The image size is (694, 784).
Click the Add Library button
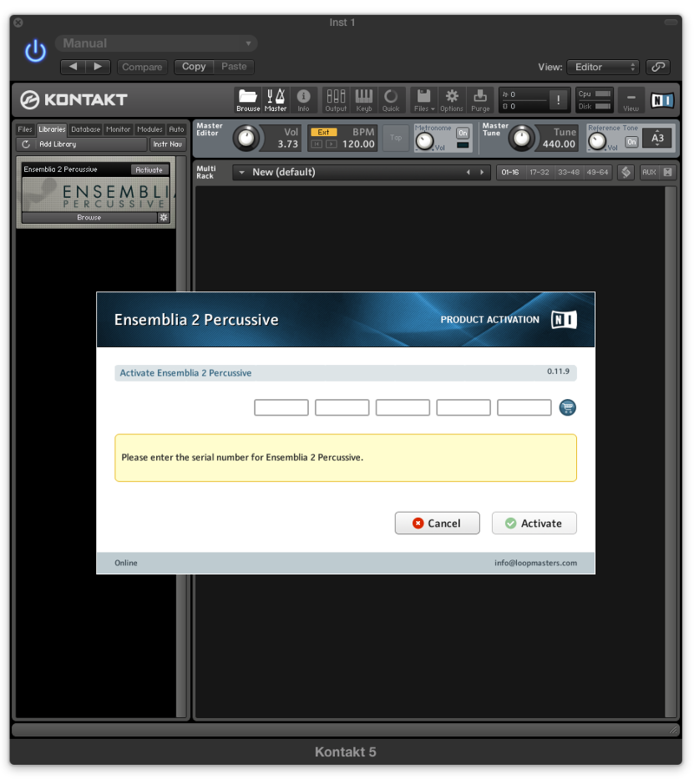pyautogui.click(x=91, y=144)
